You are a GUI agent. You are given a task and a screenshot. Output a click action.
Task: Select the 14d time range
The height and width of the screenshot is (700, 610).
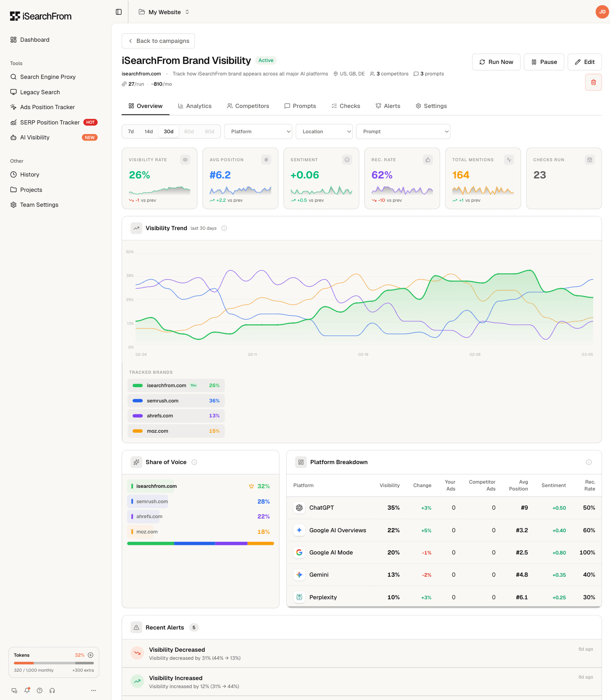click(x=149, y=131)
